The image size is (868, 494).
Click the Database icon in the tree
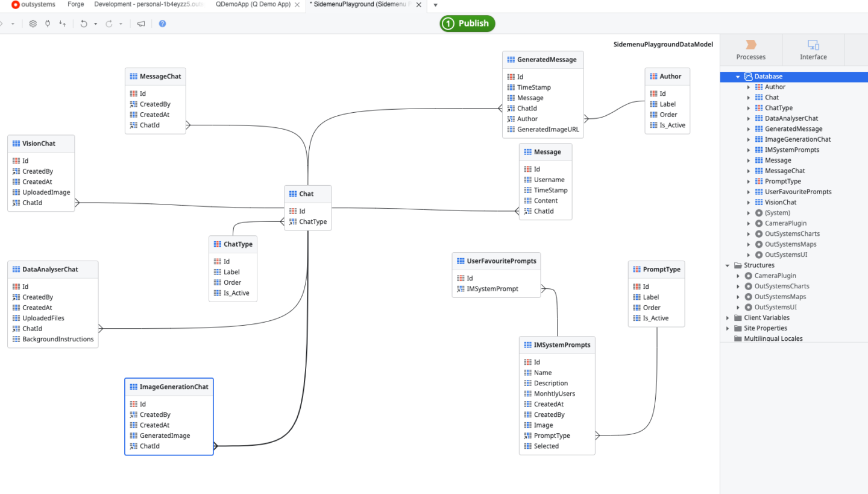749,77
